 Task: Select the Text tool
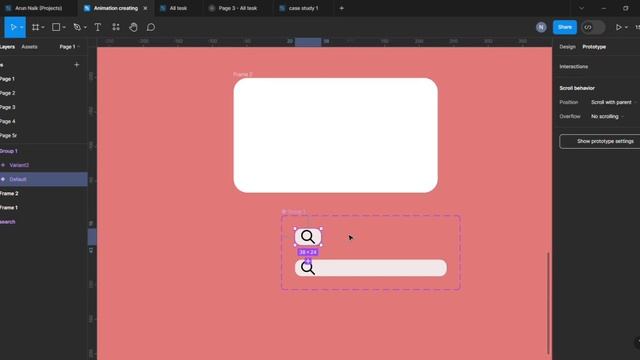tap(98, 27)
